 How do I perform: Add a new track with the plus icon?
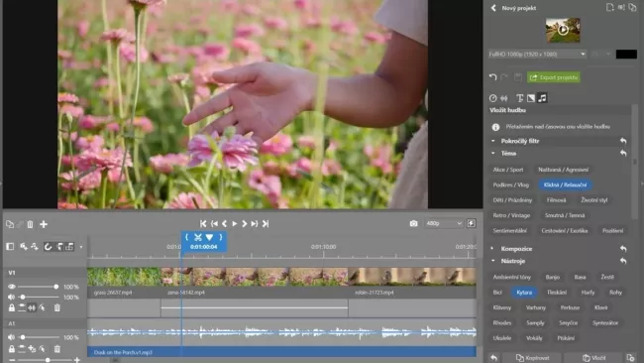click(44, 224)
